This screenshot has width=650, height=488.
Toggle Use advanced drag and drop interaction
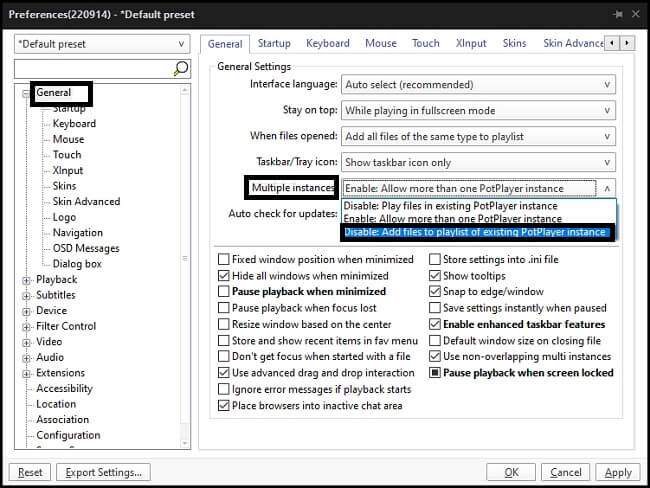click(223, 373)
